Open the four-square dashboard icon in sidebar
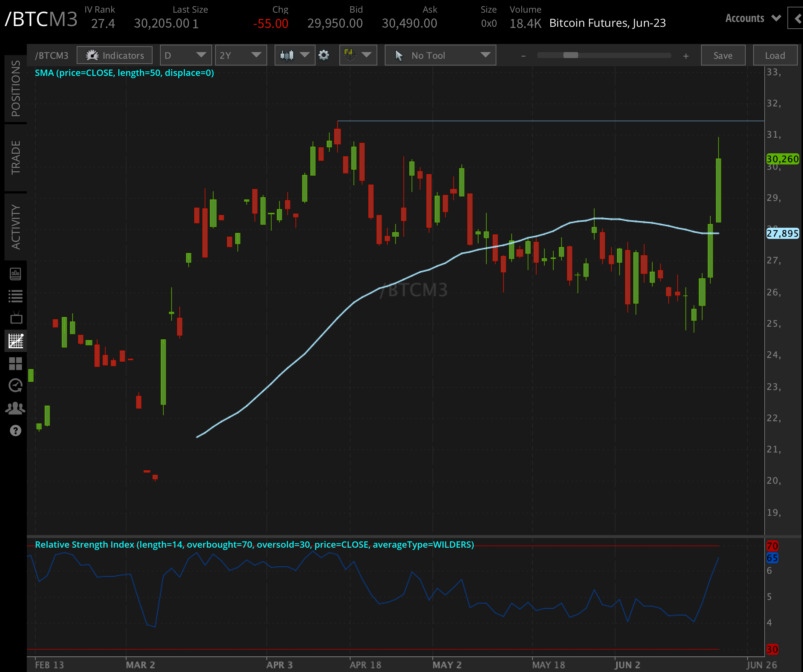This screenshot has width=803, height=672. click(15, 363)
